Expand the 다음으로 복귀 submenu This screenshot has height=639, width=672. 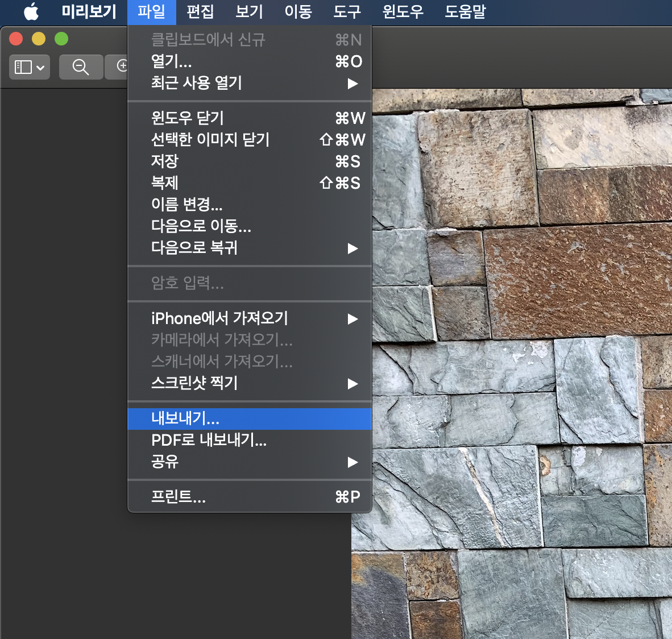click(x=250, y=248)
